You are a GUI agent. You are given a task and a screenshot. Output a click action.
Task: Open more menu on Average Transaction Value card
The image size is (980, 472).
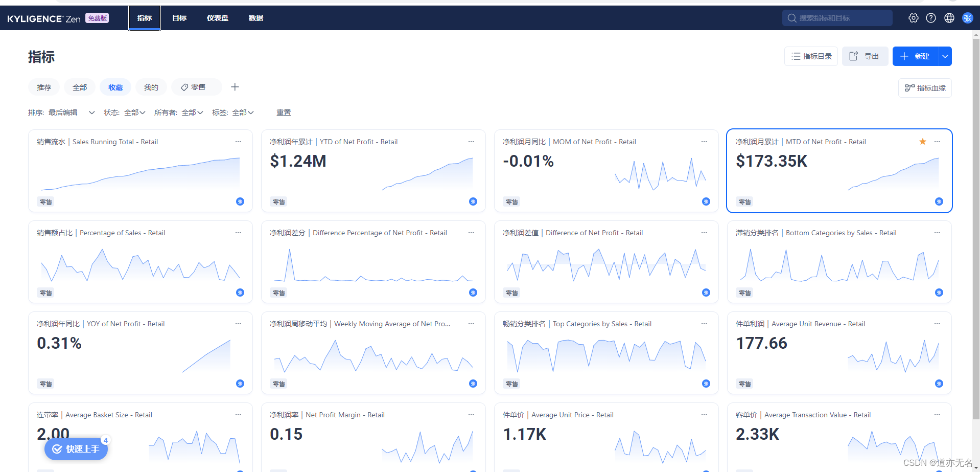(937, 415)
